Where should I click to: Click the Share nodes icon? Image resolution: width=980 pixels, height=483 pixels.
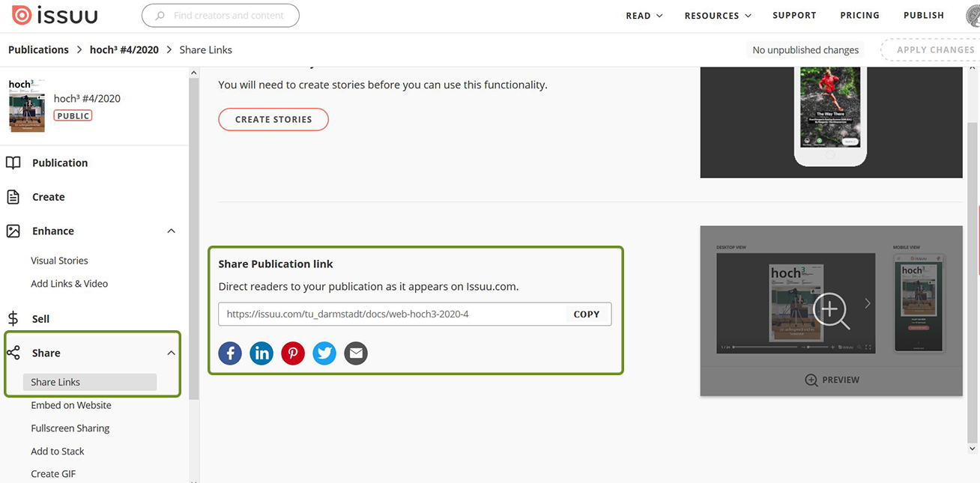(x=13, y=353)
